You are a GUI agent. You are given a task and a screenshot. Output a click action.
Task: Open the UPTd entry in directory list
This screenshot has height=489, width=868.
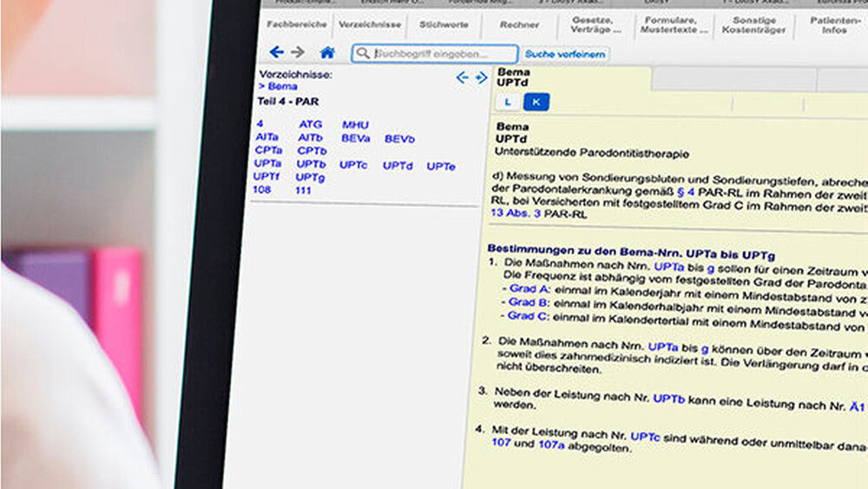click(398, 165)
